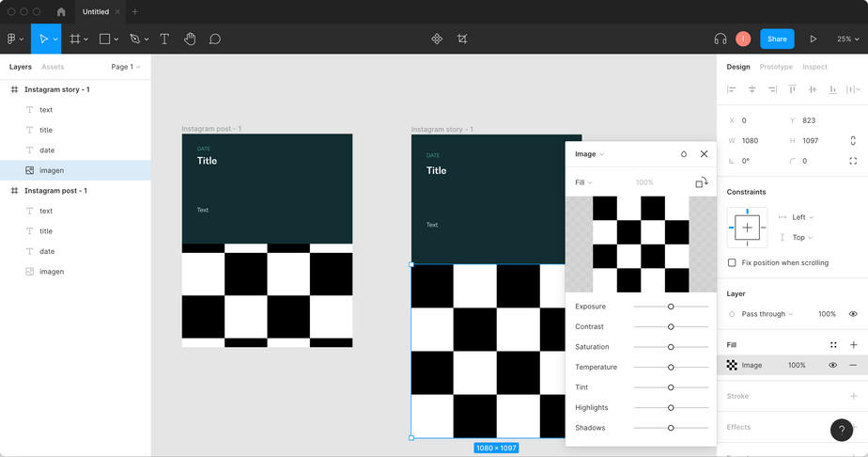Click the Crop image icon

tap(462, 39)
